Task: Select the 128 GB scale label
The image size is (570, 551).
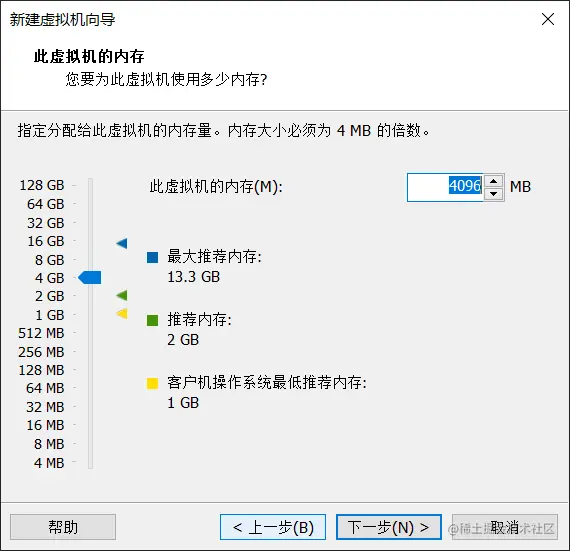Action: pos(42,185)
